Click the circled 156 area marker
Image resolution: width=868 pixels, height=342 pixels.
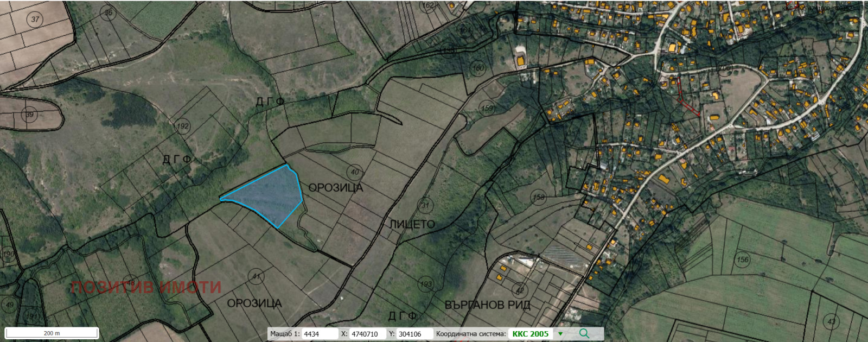pyautogui.click(x=742, y=259)
